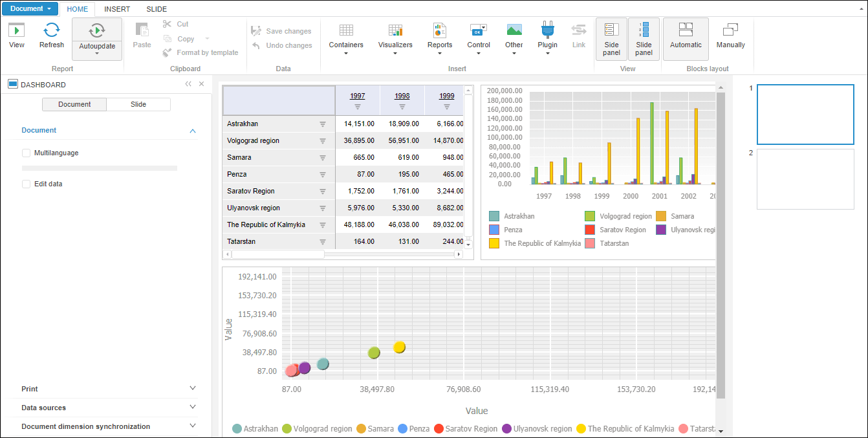Open the SLIDE ribbon tab
Image resolution: width=868 pixels, height=438 pixels.
[157, 9]
